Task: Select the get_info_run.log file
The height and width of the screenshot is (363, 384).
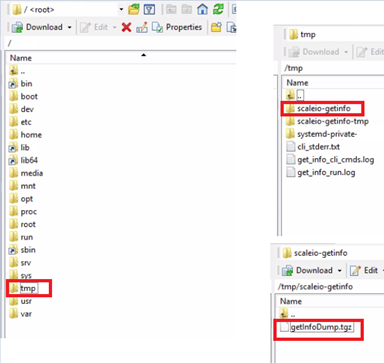Action: coord(321,172)
